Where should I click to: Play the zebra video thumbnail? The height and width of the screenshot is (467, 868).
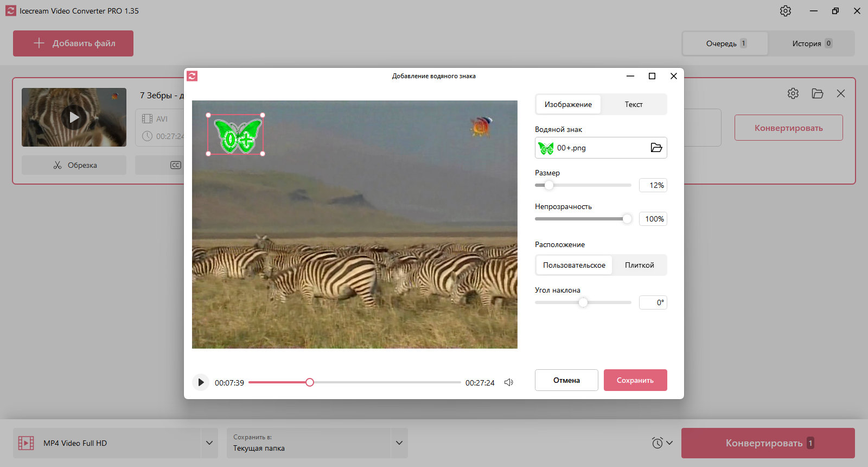(x=74, y=117)
